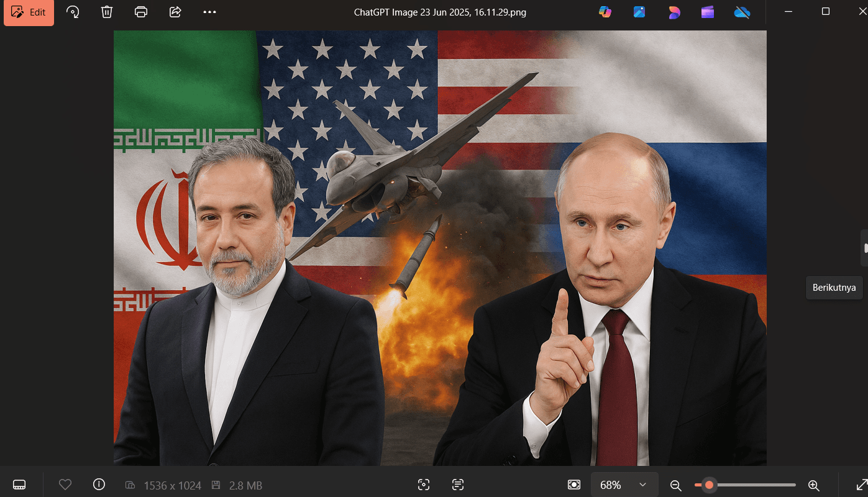Click the crossed-out OneDrive cloud icon
This screenshot has height=497, width=868.
(742, 11)
